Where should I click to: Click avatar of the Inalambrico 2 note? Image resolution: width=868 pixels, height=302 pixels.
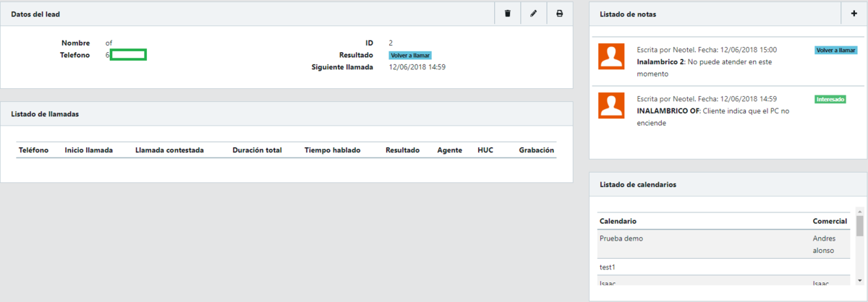point(611,56)
